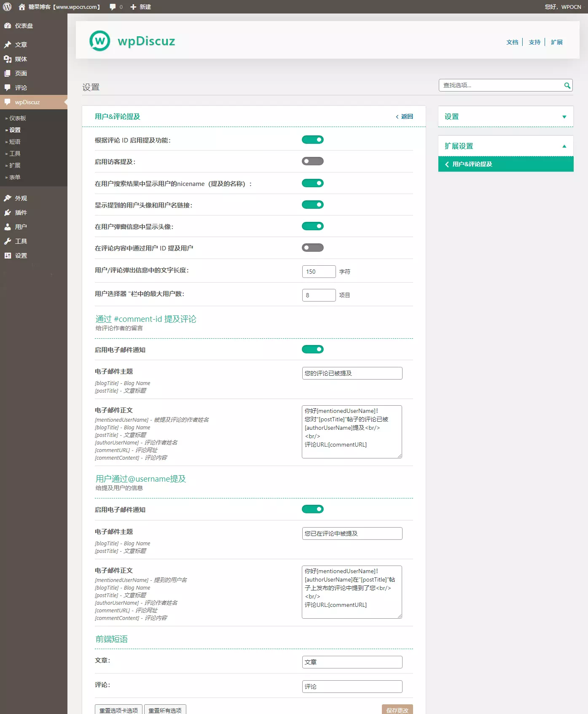Click the 媒体 media icon

click(8, 59)
